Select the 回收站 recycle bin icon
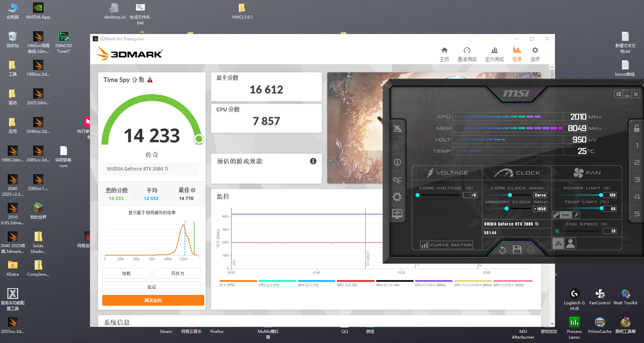The width and height of the screenshot is (644, 343). click(12, 39)
